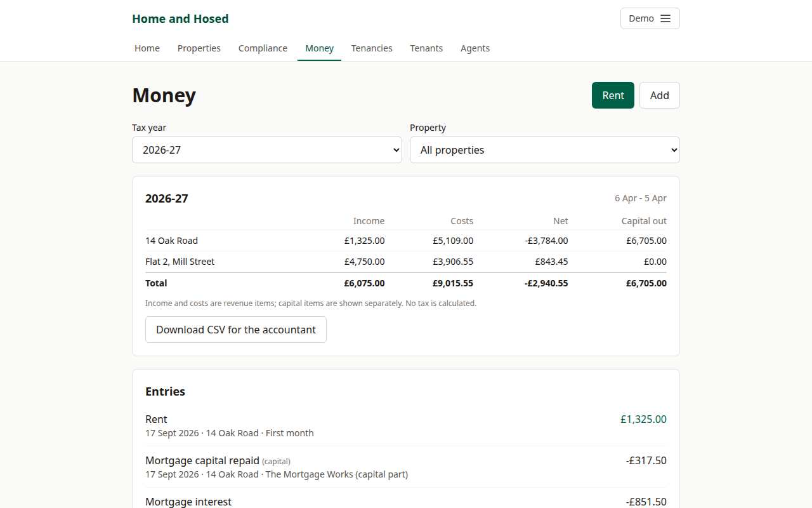Click the Net column header
This screenshot has height=508, width=812.
(x=561, y=221)
